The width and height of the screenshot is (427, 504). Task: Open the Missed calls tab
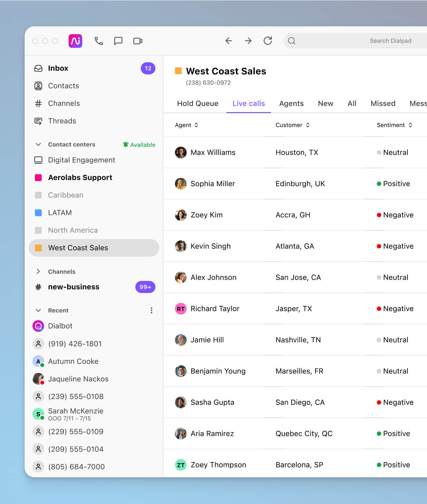[x=383, y=103]
